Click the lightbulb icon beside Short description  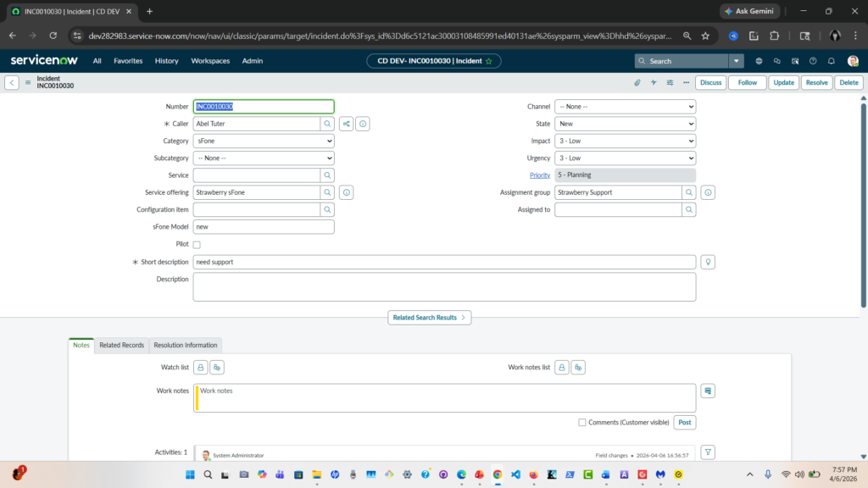tap(709, 262)
